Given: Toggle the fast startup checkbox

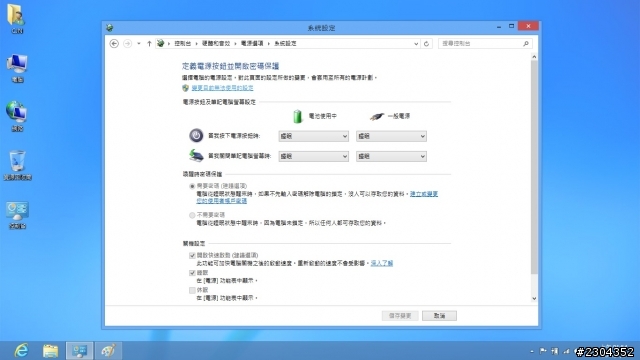Looking at the screenshot, I should tap(192, 256).
